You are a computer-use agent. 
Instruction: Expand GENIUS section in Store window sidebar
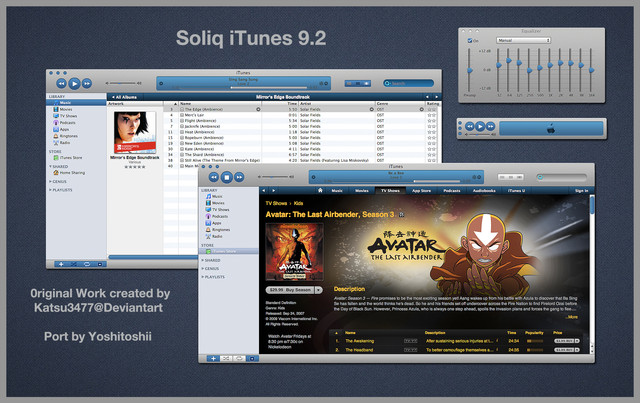pos(203,269)
